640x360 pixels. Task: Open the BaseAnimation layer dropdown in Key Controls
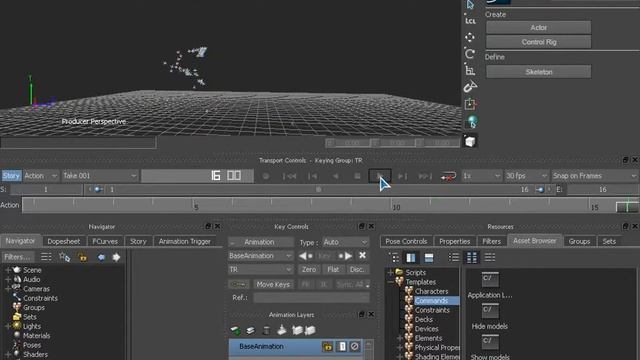pyautogui.click(x=260, y=256)
